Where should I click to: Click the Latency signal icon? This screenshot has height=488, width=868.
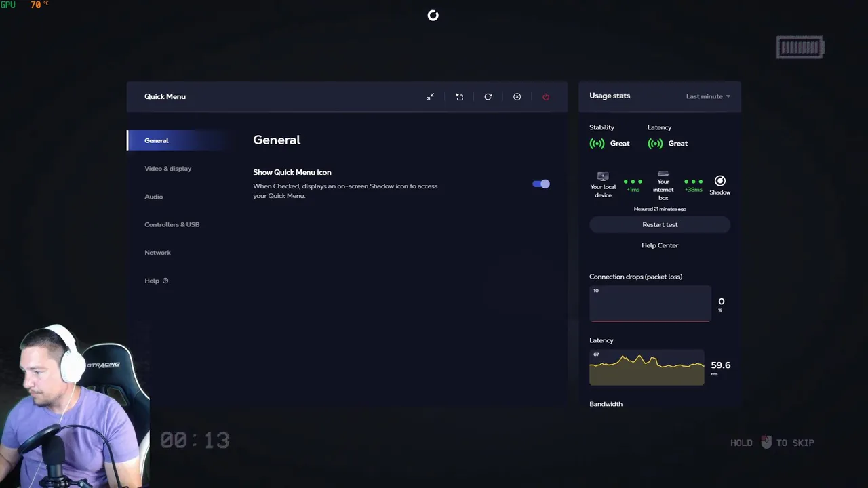coord(655,144)
